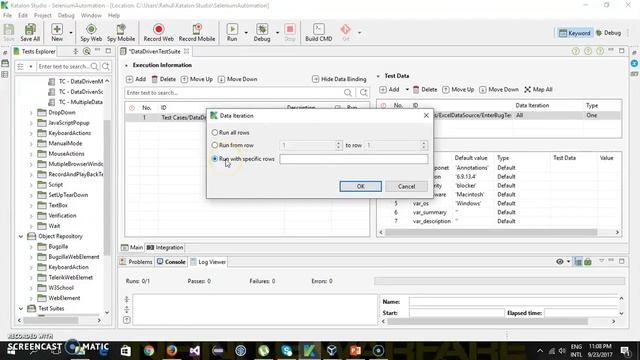Click the search icon in Tests Explorer
The width and height of the screenshot is (640, 360).
pos(94,67)
